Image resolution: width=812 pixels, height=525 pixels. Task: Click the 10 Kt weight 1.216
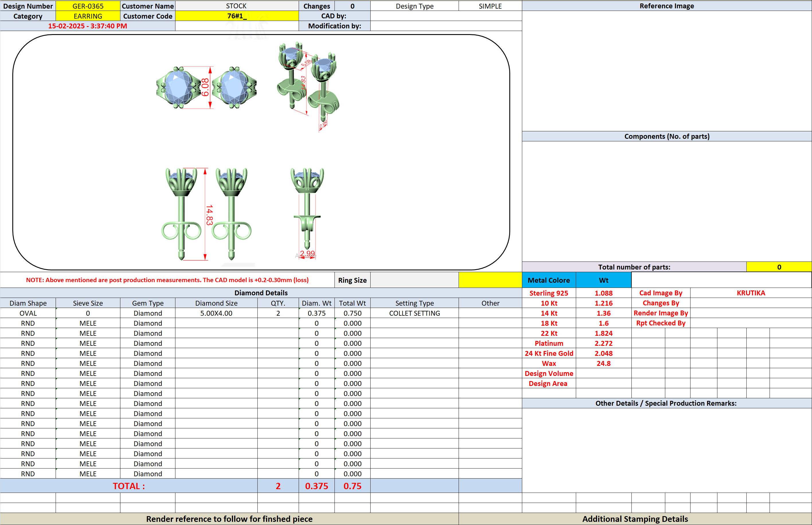[x=603, y=303]
